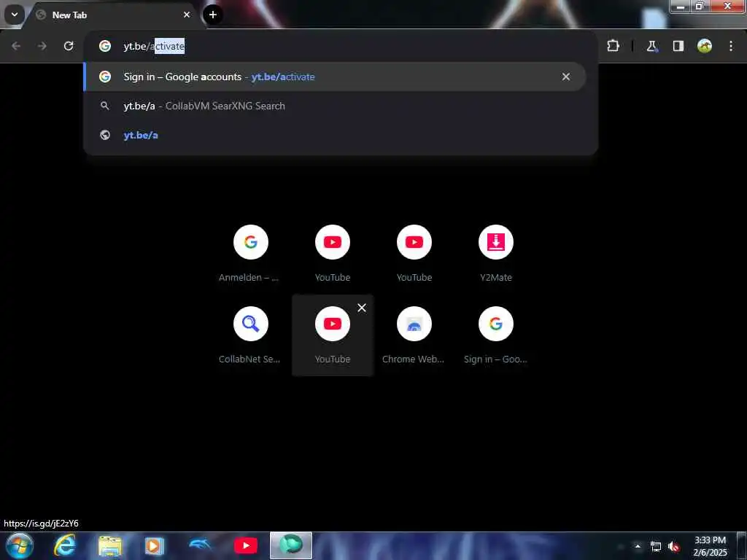Open the YouTube shortcut beside Y2Mate
This screenshot has width=747, height=560.
pyautogui.click(x=414, y=253)
